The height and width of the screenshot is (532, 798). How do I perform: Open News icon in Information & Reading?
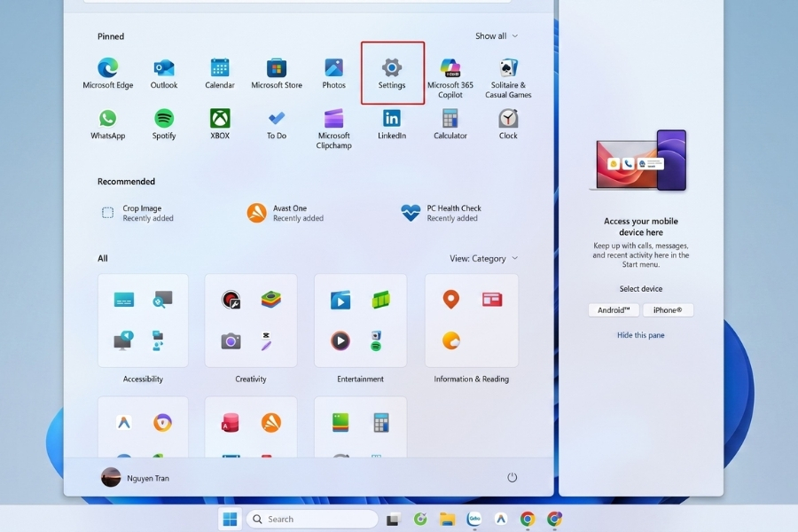click(492, 300)
